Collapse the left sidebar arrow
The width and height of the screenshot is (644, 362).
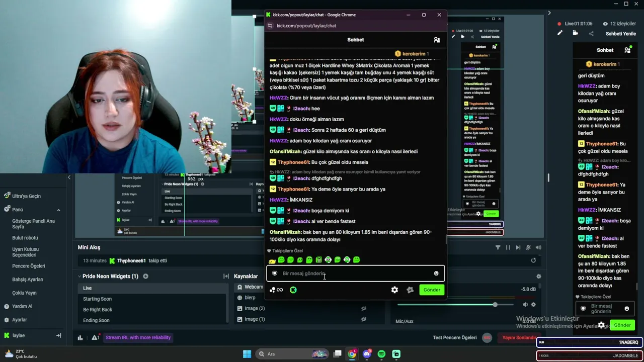[x=69, y=177]
